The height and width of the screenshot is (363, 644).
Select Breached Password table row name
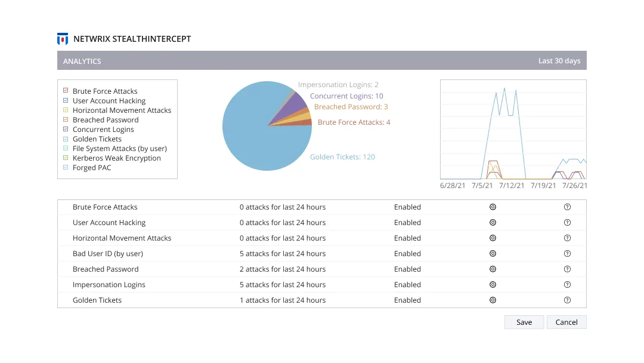[x=106, y=269]
